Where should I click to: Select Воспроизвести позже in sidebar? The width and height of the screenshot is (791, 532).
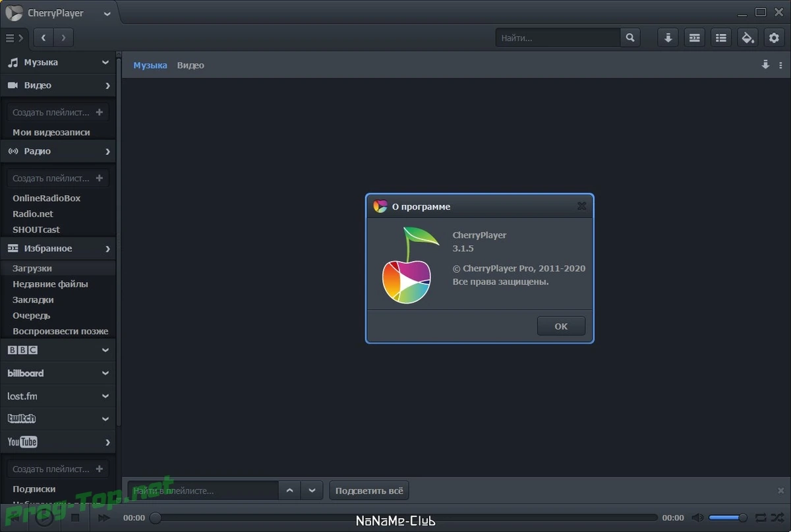[61, 332]
